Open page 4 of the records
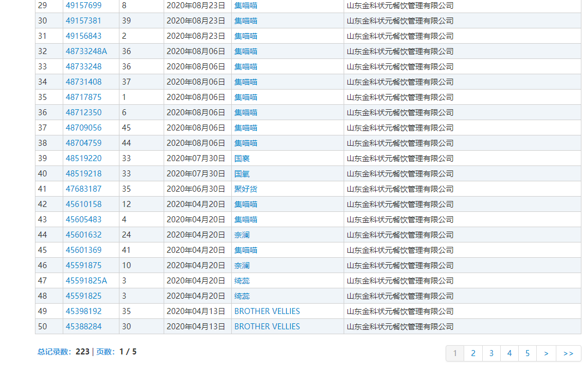Screen dimensions: 588x373 coord(509,353)
